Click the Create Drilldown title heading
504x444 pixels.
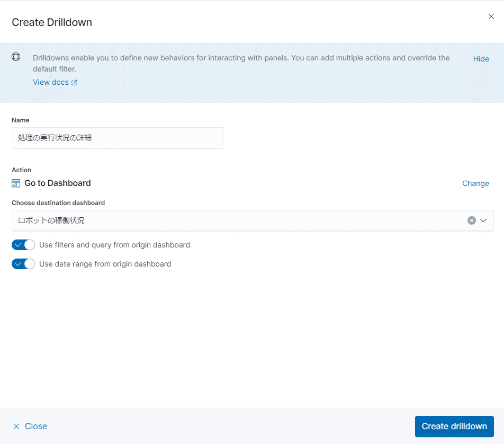pyautogui.click(x=52, y=22)
